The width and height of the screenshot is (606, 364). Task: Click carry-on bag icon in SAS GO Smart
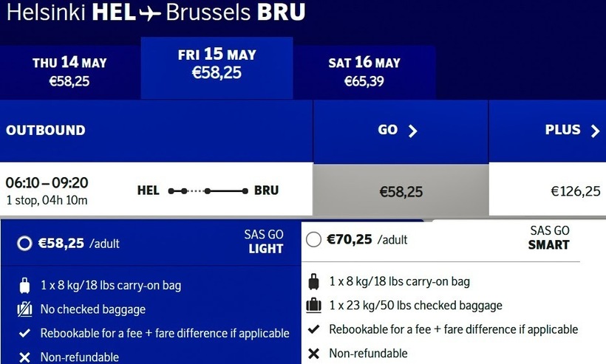point(313,281)
